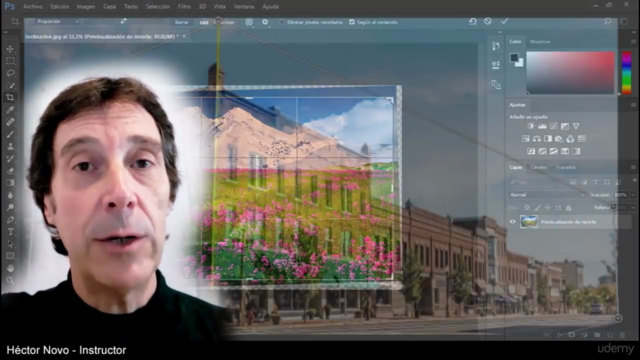This screenshot has height=360, width=640.
Task: Open the Relleno value dropdown
Action: 633,208
